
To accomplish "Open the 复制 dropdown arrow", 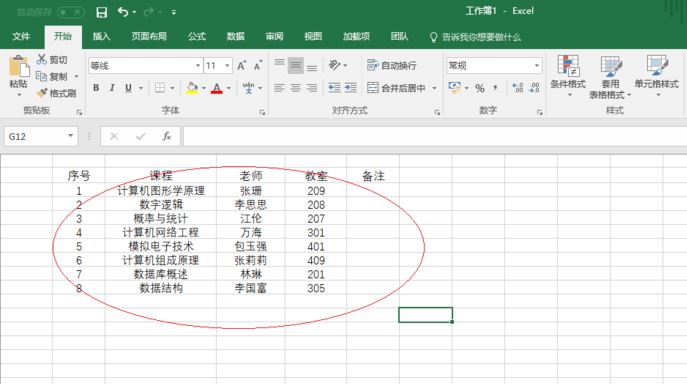I will tap(76, 77).
